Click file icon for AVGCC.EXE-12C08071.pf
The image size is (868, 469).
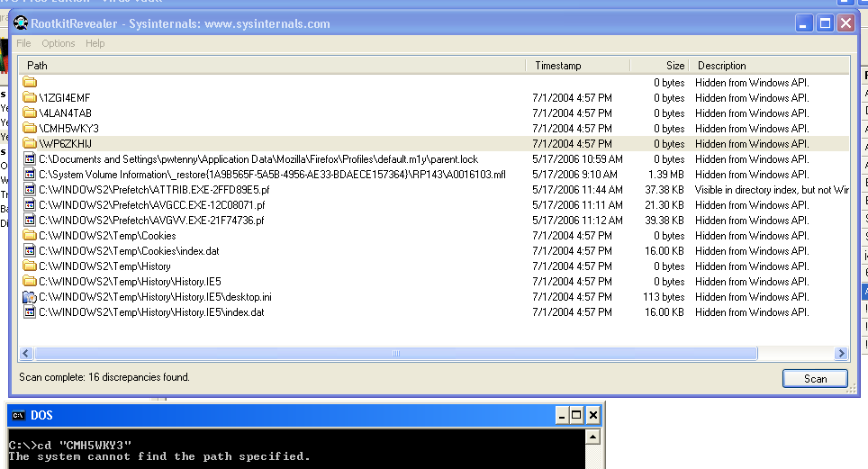coord(30,205)
